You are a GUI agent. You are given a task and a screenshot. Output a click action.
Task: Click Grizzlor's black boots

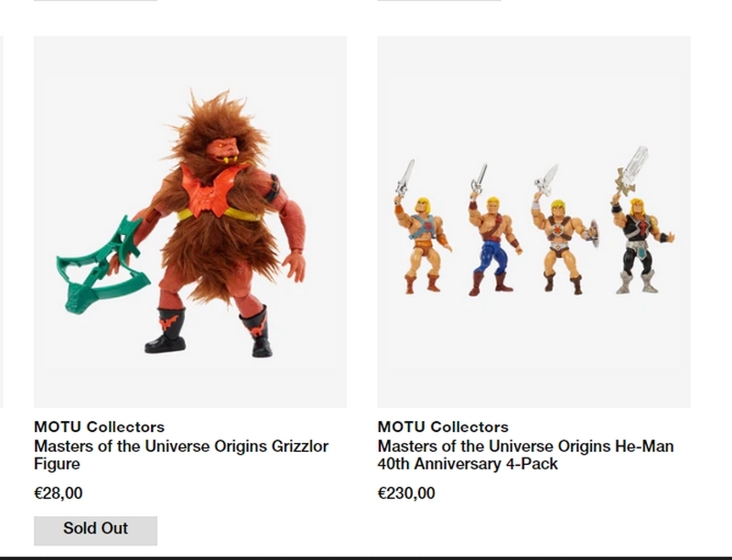(210, 331)
